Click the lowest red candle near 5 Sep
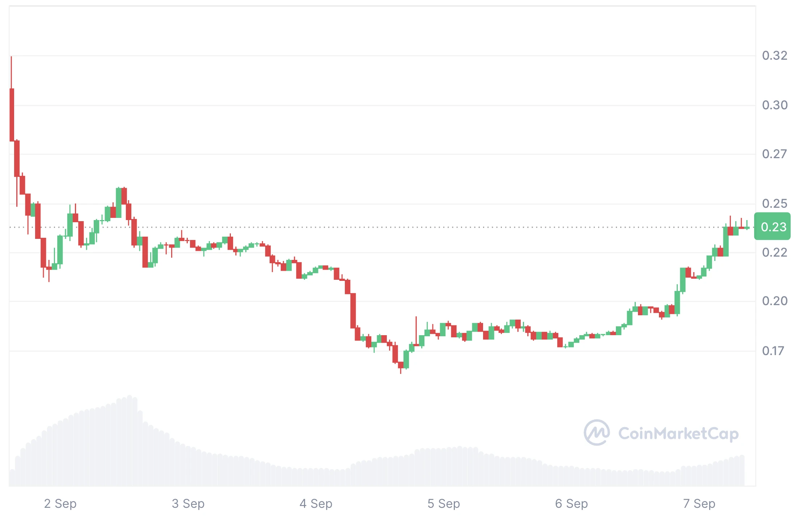This screenshot has height=527, width=812. 401,365
